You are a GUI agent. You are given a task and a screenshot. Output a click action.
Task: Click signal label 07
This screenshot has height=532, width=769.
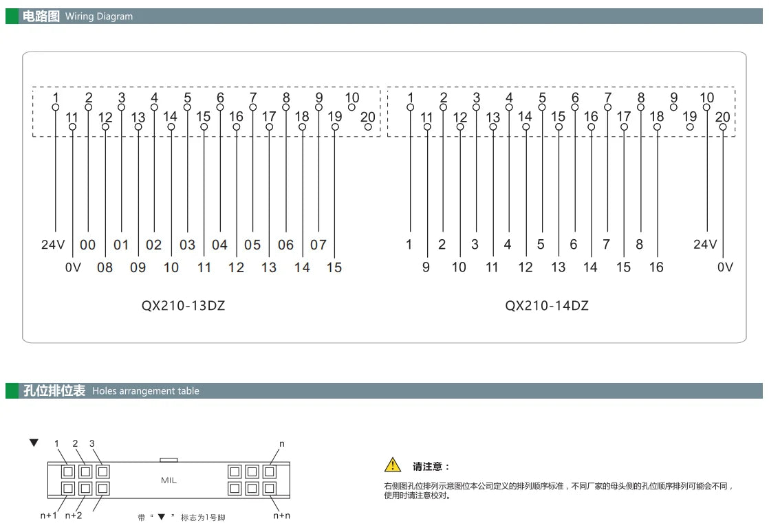(x=318, y=245)
